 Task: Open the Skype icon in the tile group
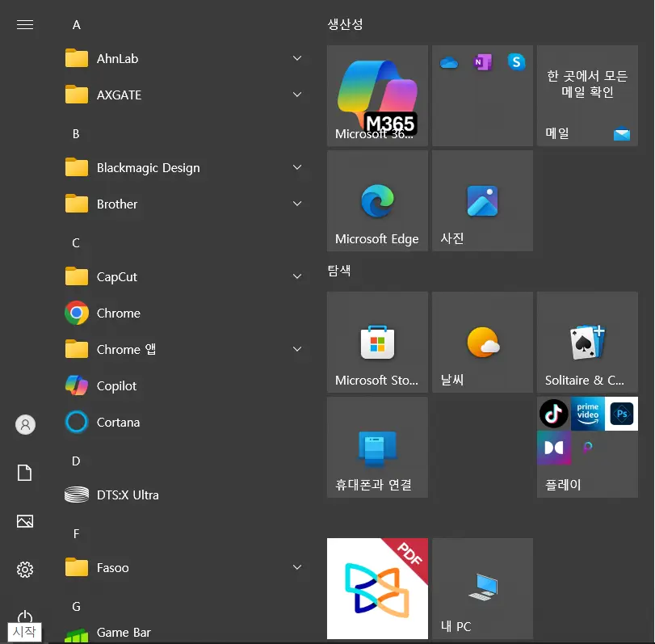[516, 62]
